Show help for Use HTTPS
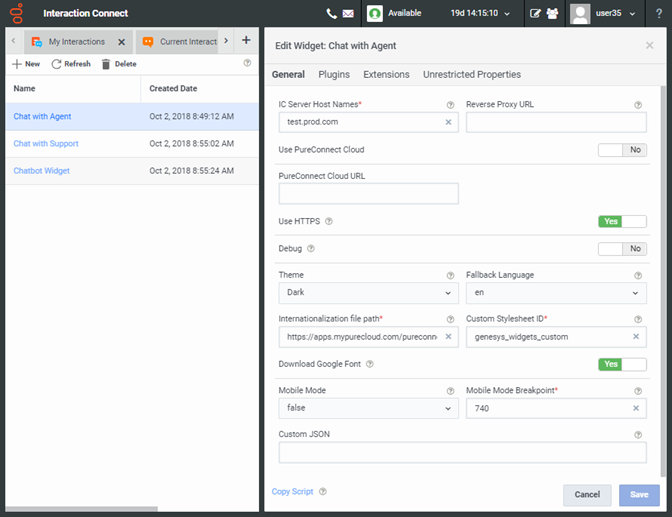The image size is (672, 517). 329,221
